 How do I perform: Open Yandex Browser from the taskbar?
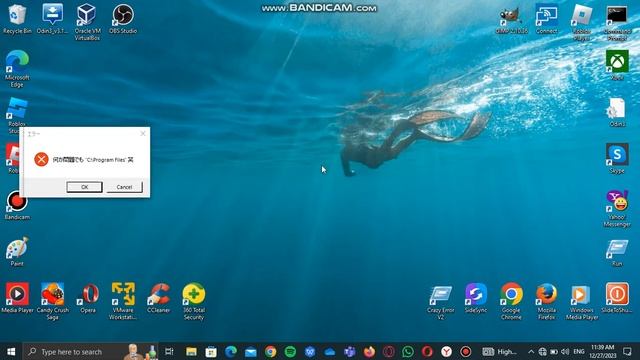click(447, 351)
